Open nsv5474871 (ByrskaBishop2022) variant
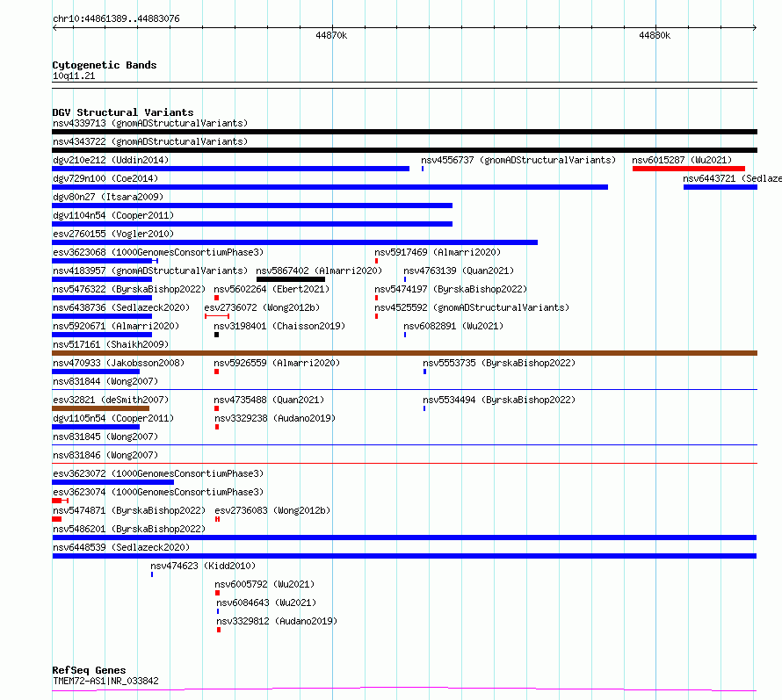 tap(129, 510)
